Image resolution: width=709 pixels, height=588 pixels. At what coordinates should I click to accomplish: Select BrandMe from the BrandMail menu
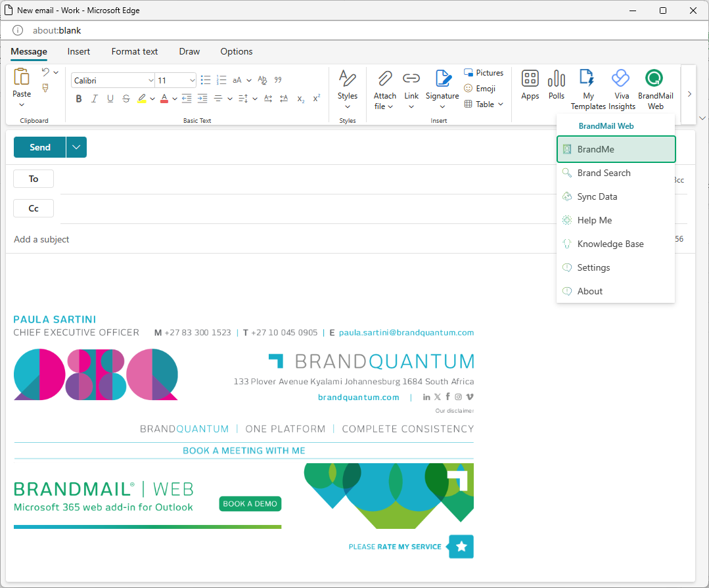pos(616,149)
